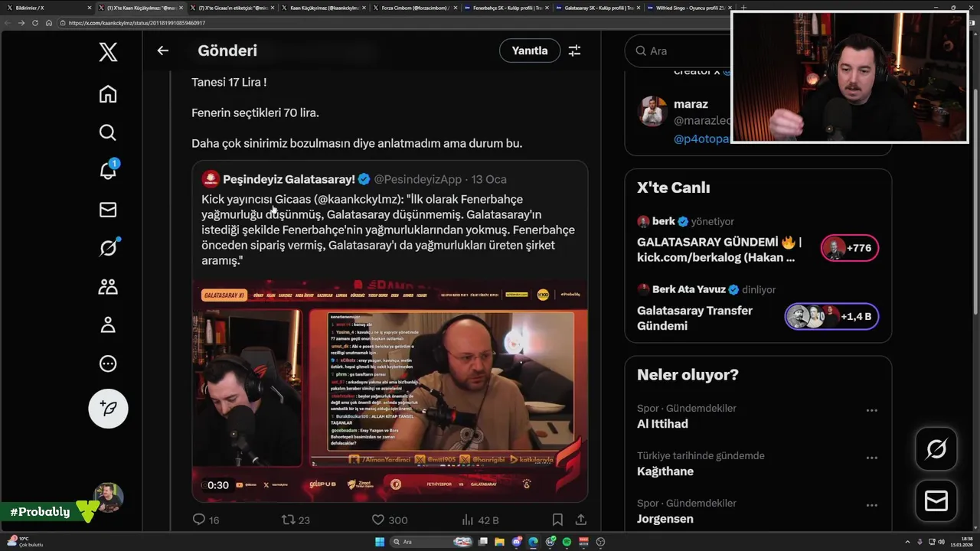Image resolution: width=980 pixels, height=551 pixels.
Task: Click the X logo in sidebar
Action: (x=108, y=52)
